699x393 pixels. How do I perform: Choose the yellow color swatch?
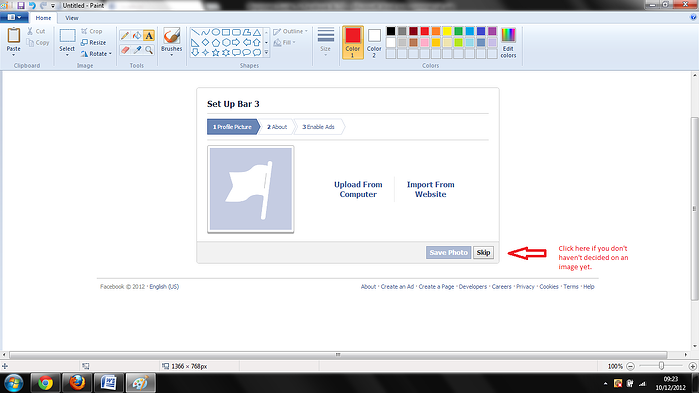pos(447,31)
